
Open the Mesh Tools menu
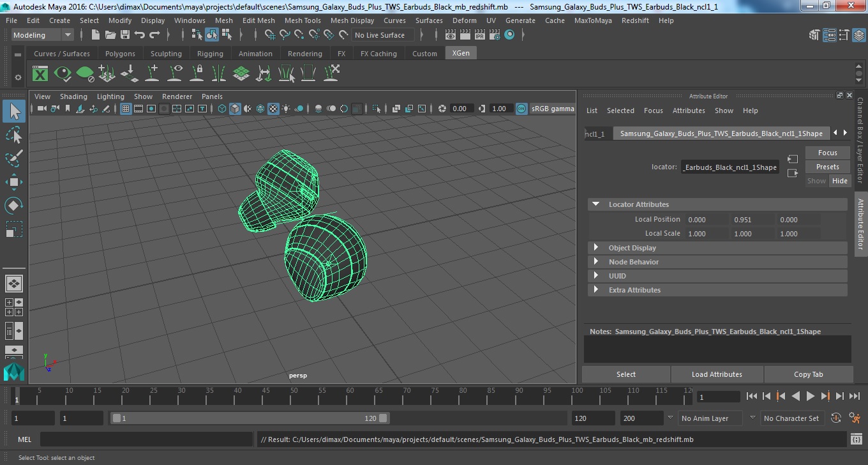(303, 20)
